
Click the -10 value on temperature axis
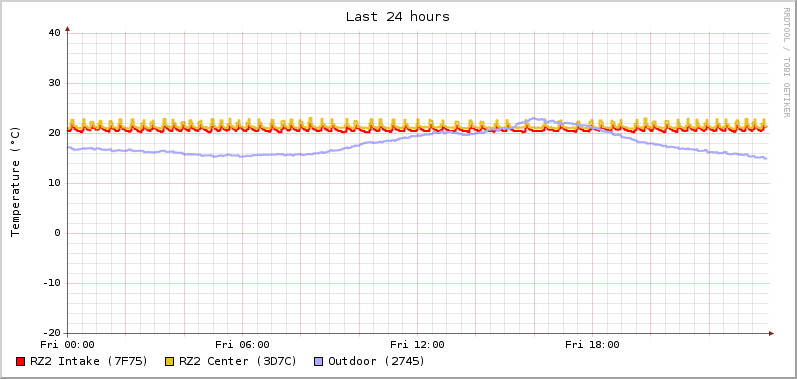point(51,283)
